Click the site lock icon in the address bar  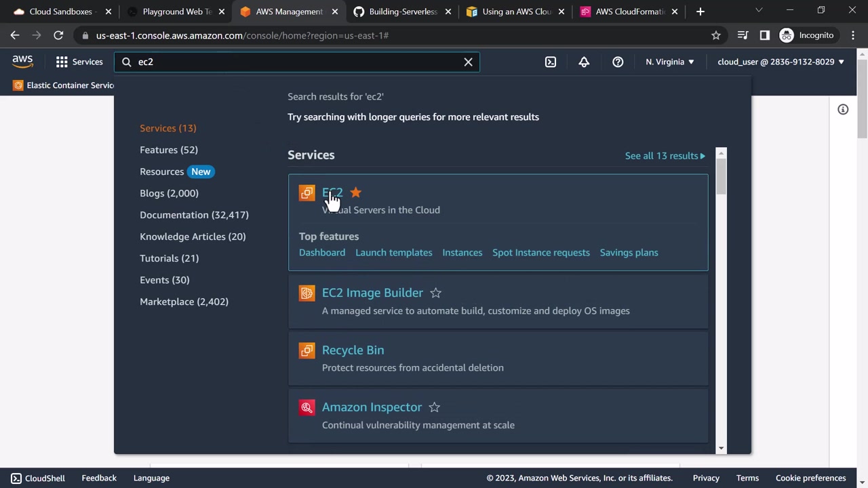85,35
